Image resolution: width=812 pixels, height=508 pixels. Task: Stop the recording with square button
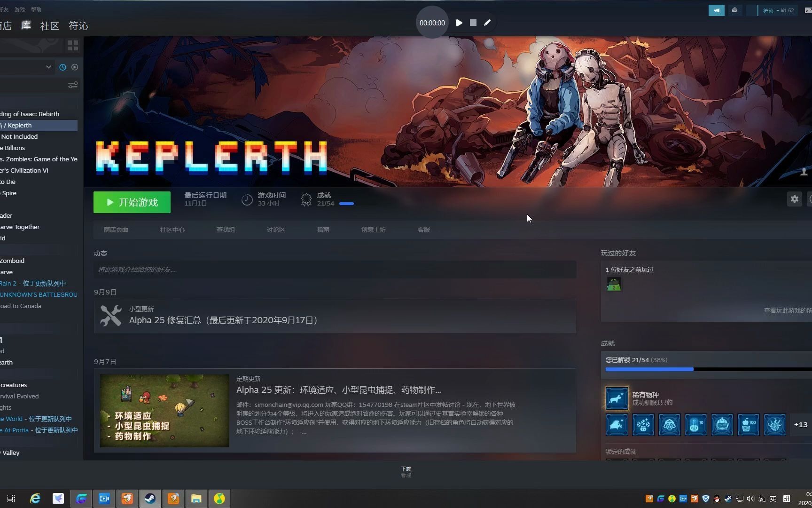(473, 23)
